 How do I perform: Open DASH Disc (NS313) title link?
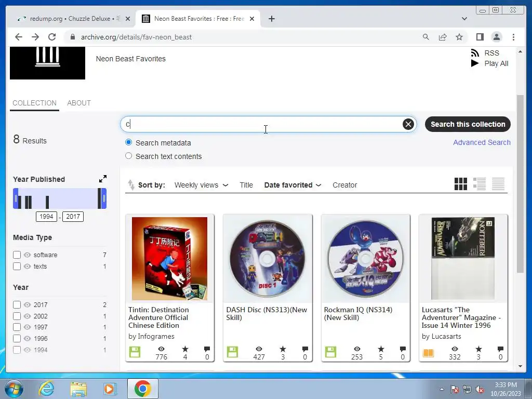[267, 313]
